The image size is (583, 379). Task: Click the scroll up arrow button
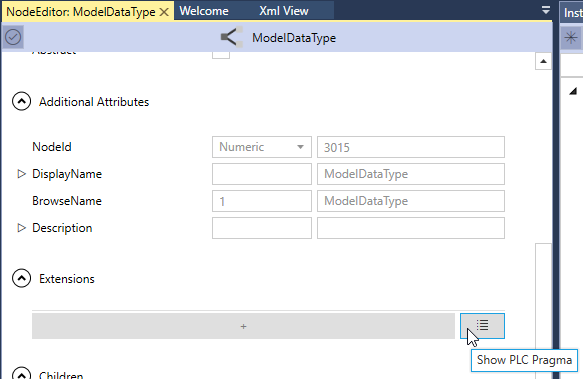[x=543, y=61]
